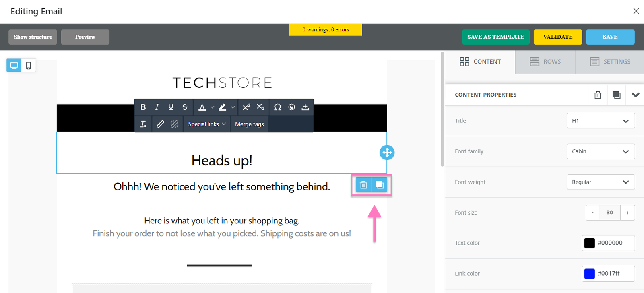
Task: Switch to the Rows tab
Action: click(545, 62)
